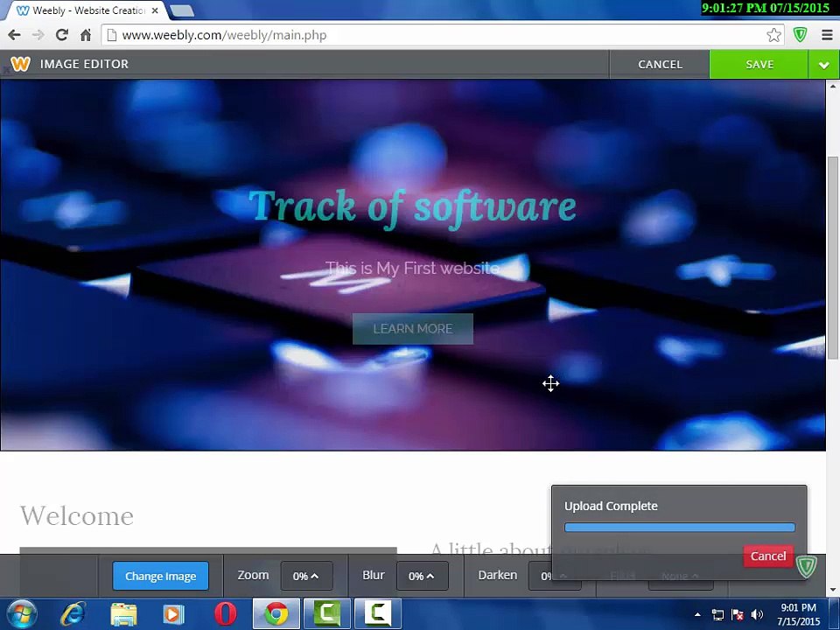Launch Internet Explorer from taskbar

pyautogui.click(x=73, y=614)
